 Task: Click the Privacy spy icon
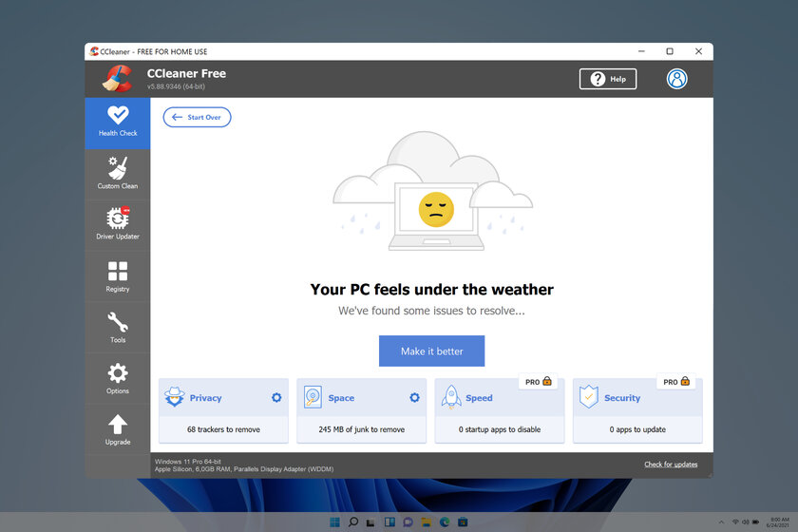[x=175, y=396]
